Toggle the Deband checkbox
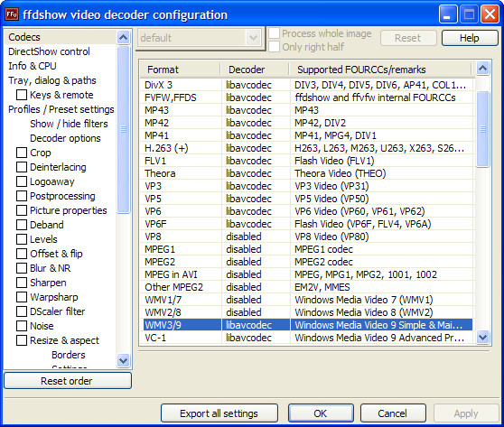Viewport: 504px width, 427px height. [22, 225]
